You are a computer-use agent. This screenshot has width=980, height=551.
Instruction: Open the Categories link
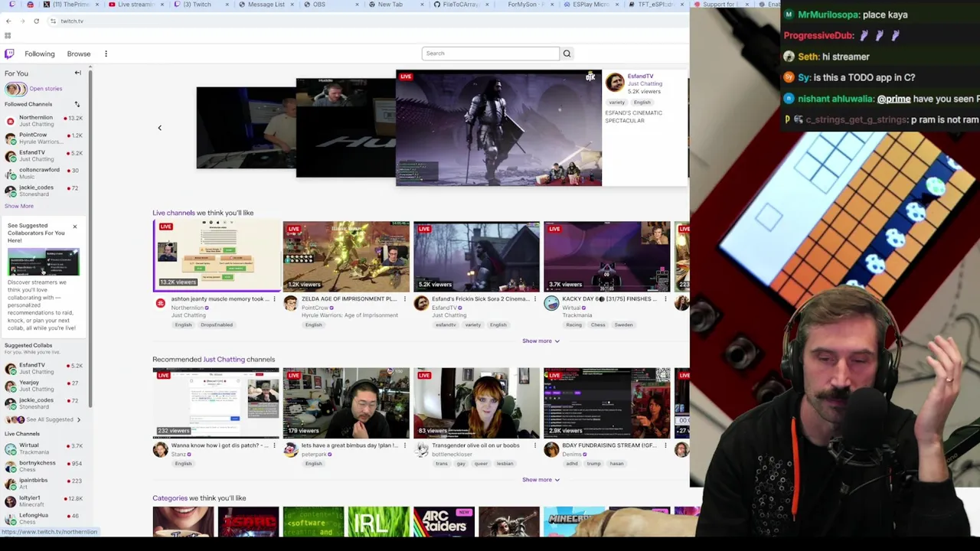point(170,498)
